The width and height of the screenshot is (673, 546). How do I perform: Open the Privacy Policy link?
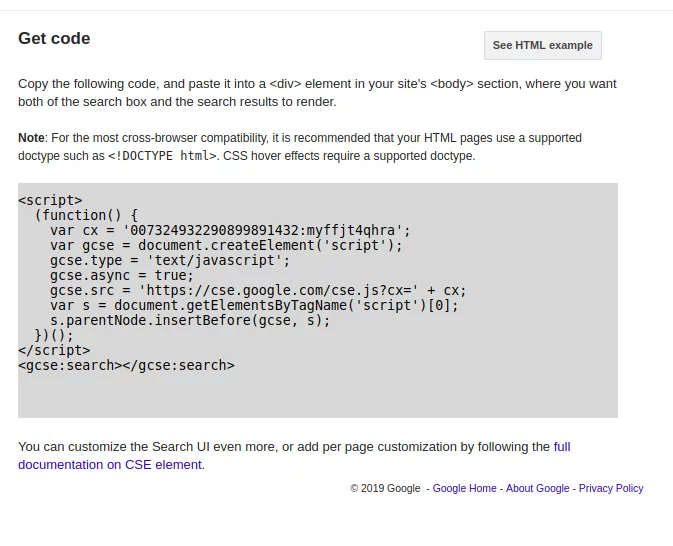[x=610, y=488]
